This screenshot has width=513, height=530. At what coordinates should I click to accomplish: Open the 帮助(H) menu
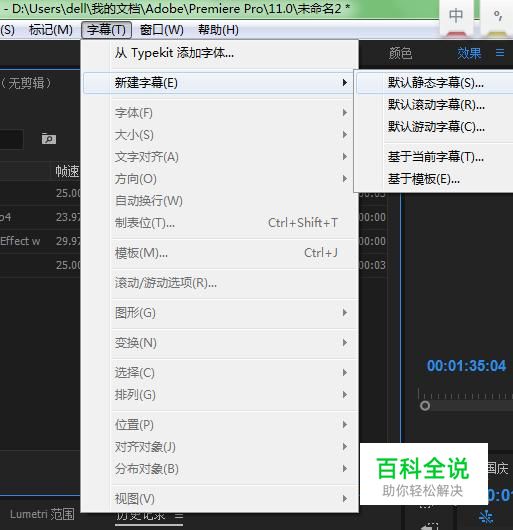click(218, 30)
